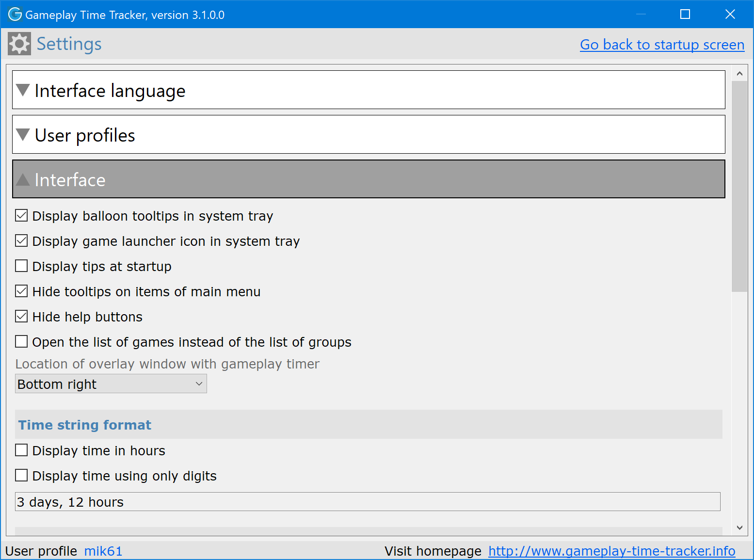Open the overlay location dropdown showing Bottom right
754x560 pixels.
[111, 384]
